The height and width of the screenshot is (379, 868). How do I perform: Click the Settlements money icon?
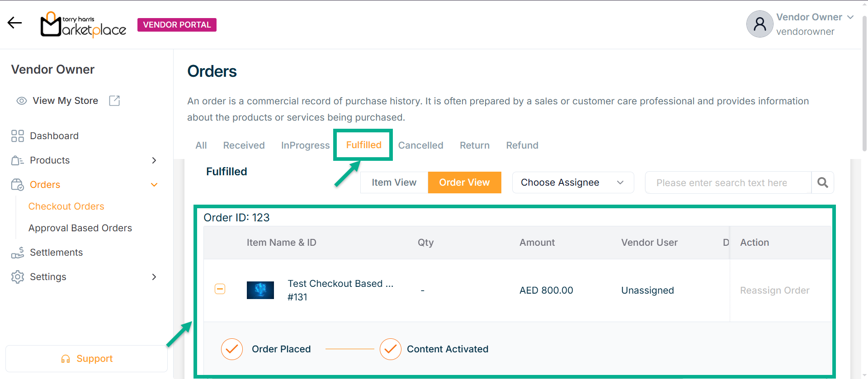pyautogui.click(x=18, y=253)
